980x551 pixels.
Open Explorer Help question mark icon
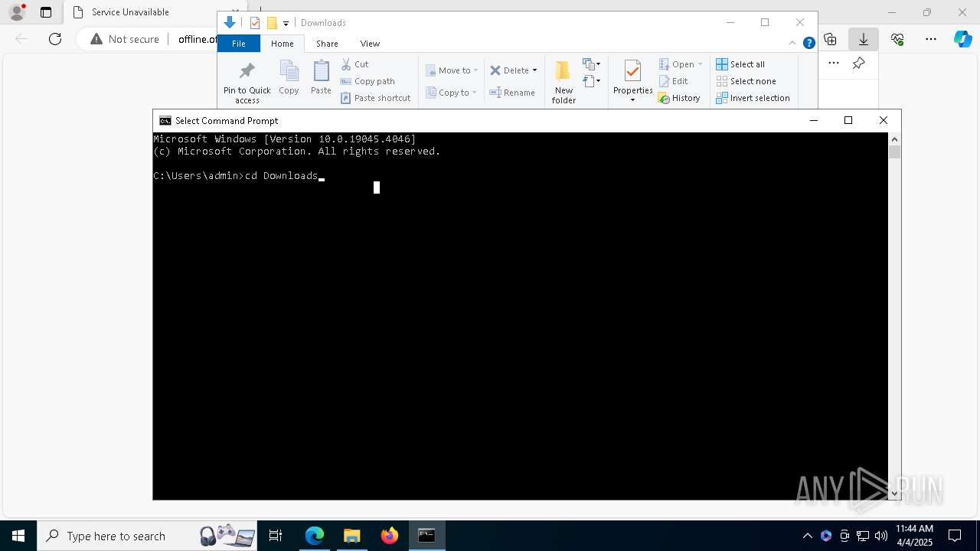[808, 43]
